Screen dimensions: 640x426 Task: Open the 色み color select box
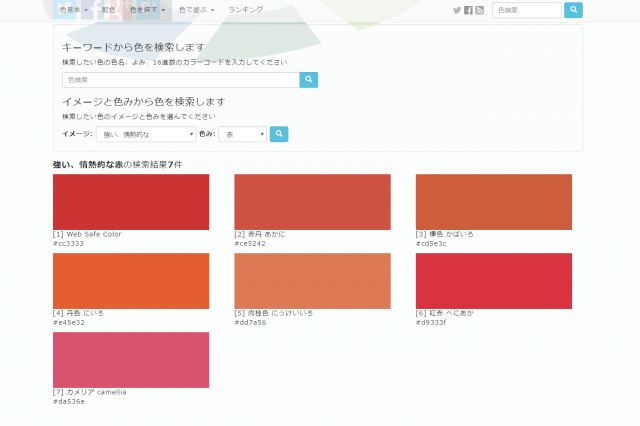tap(242, 134)
